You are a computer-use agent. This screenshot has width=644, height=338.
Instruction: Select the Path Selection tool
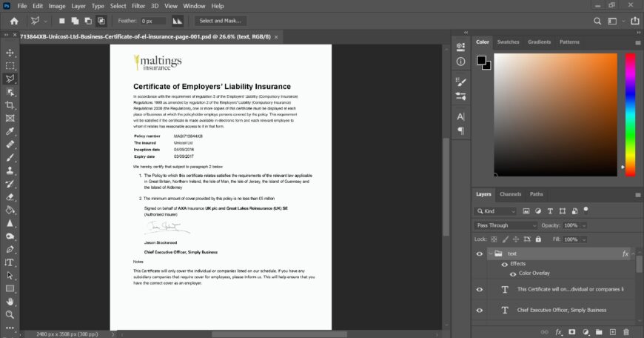point(10,276)
